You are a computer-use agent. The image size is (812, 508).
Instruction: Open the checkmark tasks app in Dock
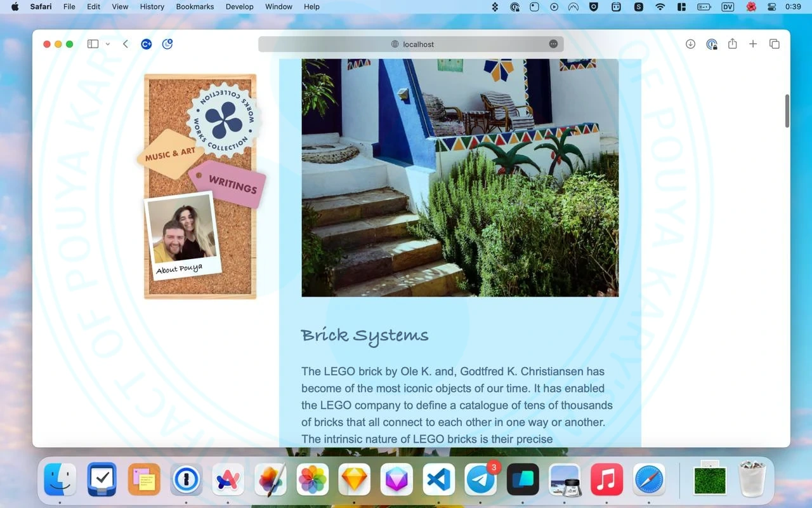102,479
